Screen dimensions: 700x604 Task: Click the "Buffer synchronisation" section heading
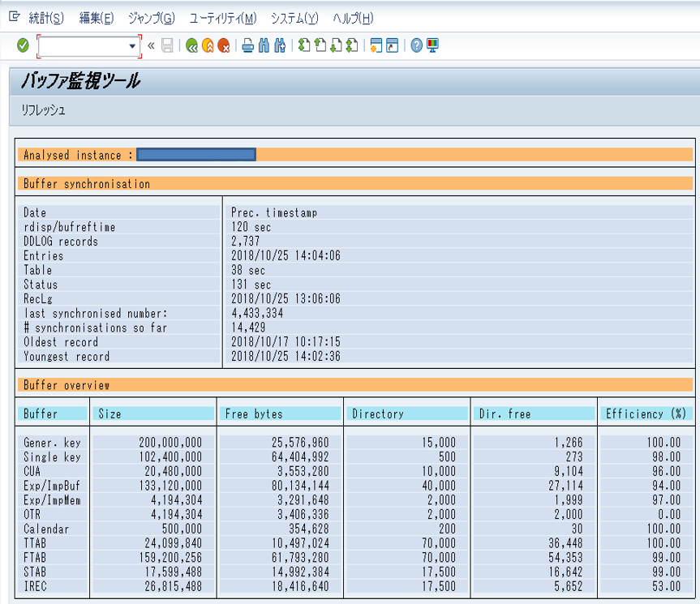point(87,184)
